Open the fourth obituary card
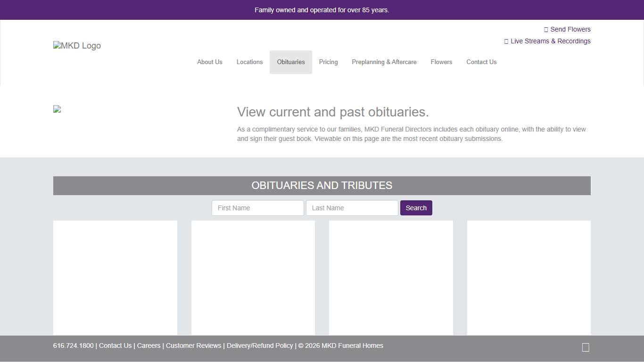This screenshot has height=362, width=644. (528, 277)
